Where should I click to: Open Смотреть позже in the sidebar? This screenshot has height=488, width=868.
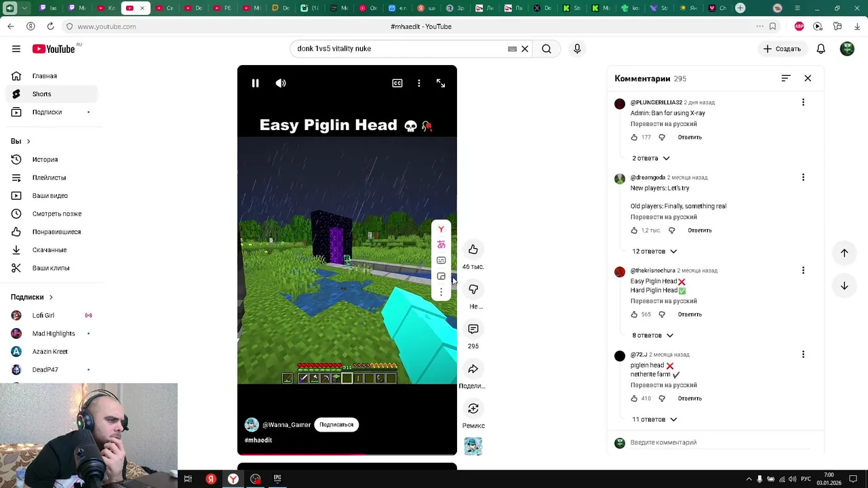pyautogui.click(x=52, y=214)
